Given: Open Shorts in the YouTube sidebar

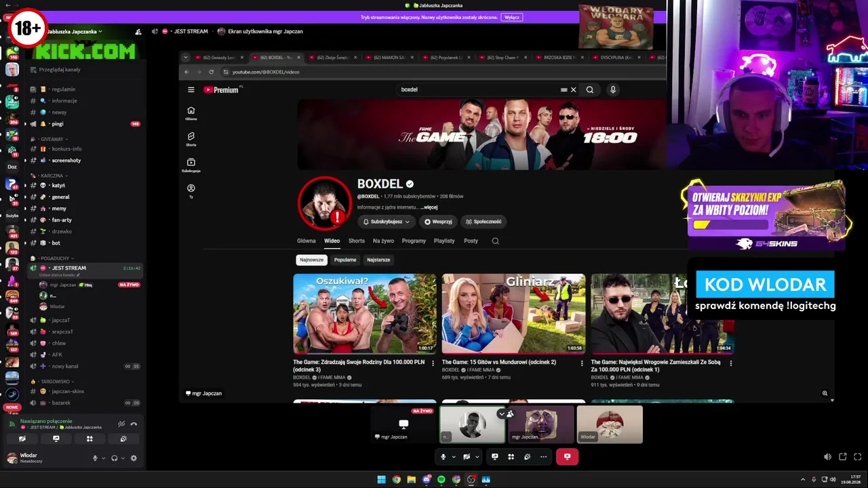Looking at the screenshot, I should tap(191, 139).
